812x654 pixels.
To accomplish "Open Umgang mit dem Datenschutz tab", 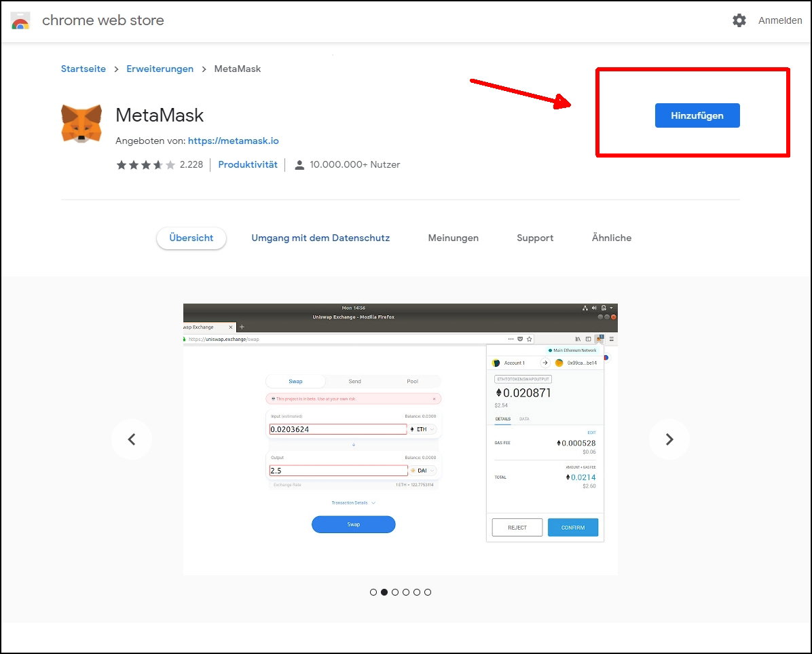I will point(320,238).
